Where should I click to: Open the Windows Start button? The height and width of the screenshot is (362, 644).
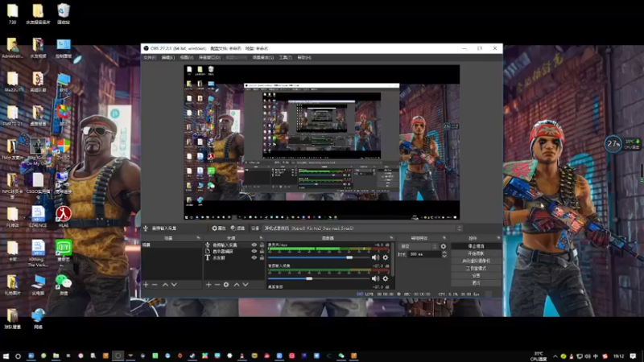tap(6, 356)
